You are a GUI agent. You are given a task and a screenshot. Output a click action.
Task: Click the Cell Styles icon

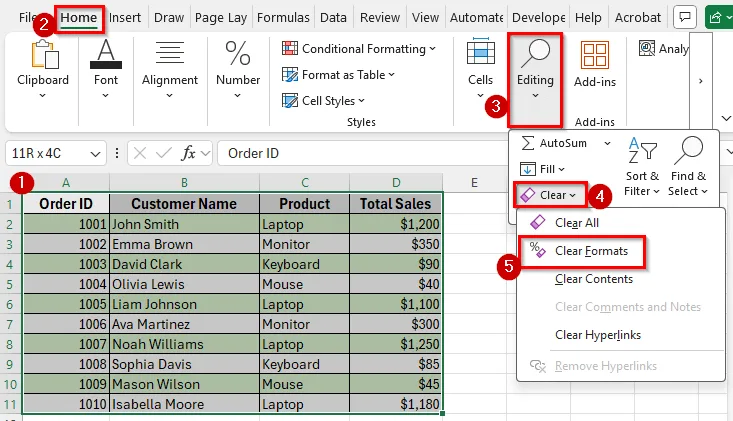290,100
